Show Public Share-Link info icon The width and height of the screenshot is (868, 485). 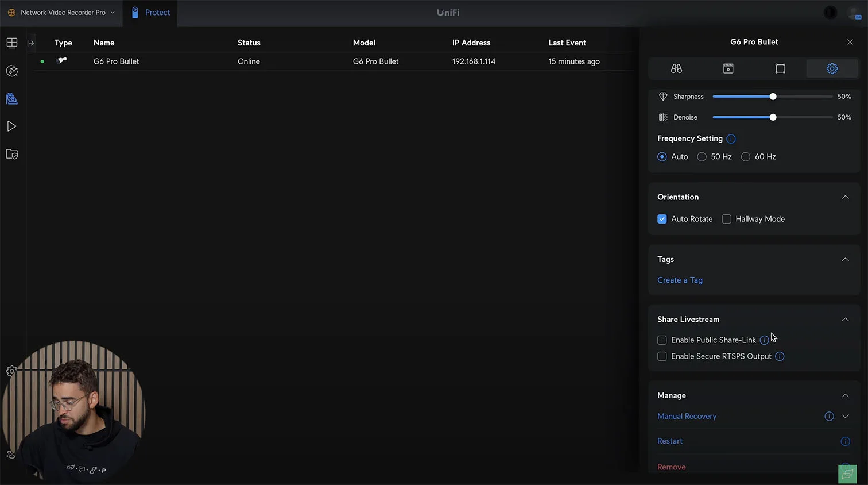click(764, 340)
